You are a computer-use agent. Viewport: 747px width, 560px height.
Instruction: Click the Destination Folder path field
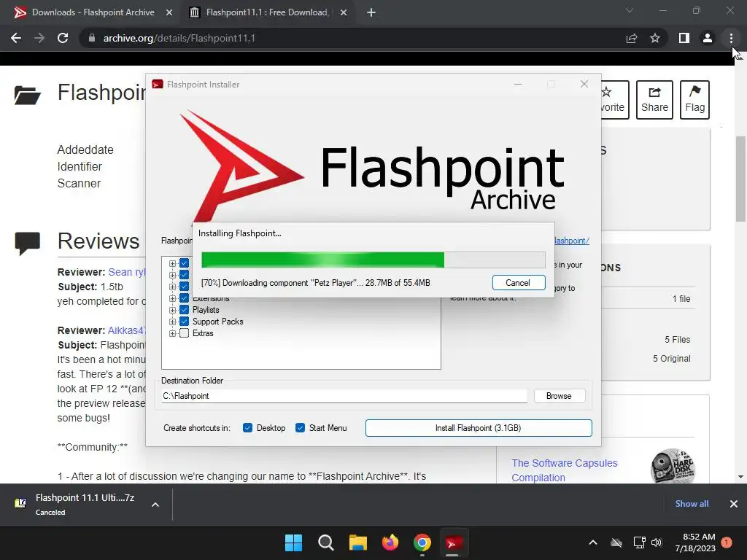click(x=344, y=396)
